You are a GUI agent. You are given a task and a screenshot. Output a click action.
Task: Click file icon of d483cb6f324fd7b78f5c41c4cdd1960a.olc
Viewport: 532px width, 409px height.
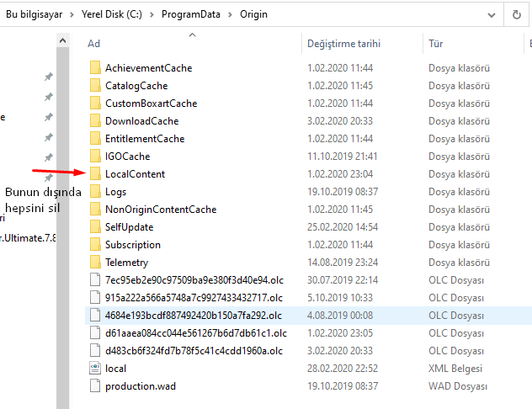coord(95,350)
